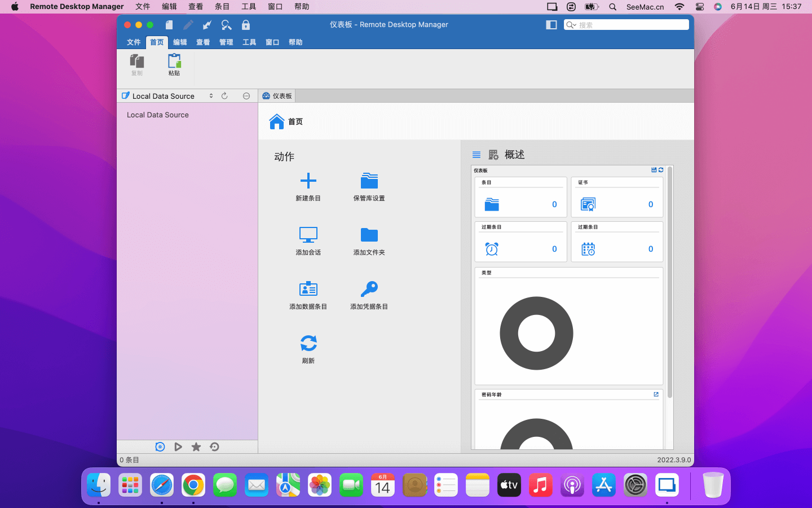Click the 新建条目 plus icon
Image resolution: width=812 pixels, height=508 pixels.
pyautogui.click(x=308, y=181)
